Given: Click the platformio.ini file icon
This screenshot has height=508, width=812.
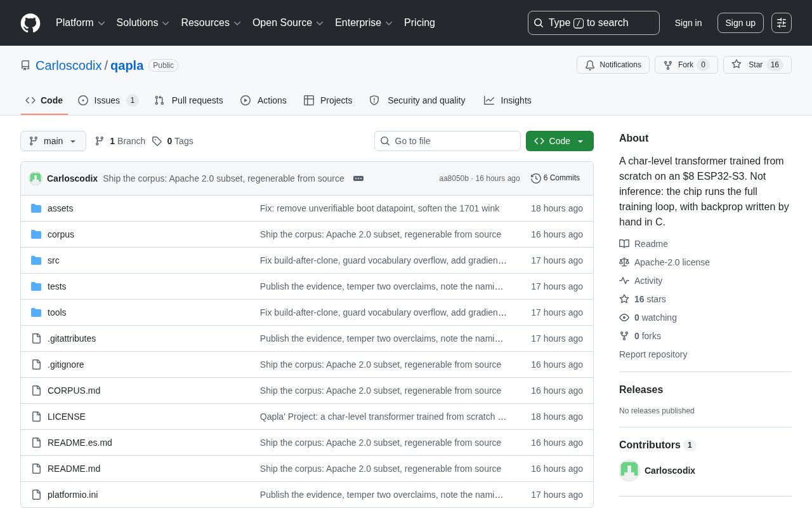Looking at the screenshot, I should coord(36,495).
